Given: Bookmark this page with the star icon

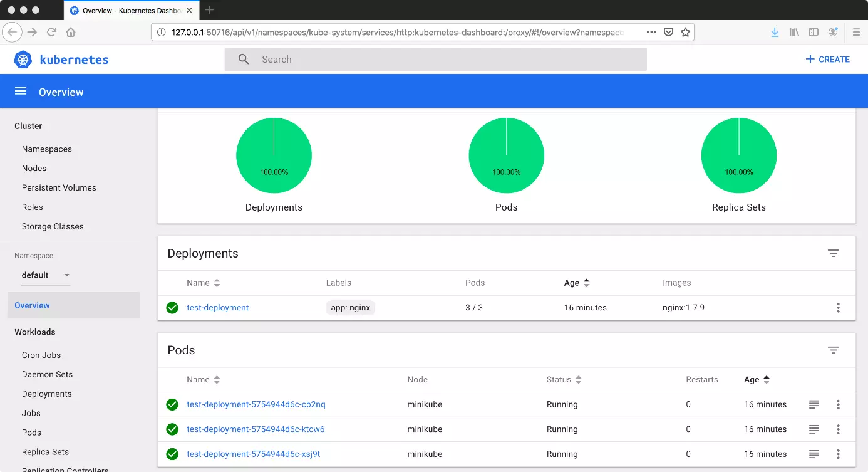Looking at the screenshot, I should coord(685,32).
